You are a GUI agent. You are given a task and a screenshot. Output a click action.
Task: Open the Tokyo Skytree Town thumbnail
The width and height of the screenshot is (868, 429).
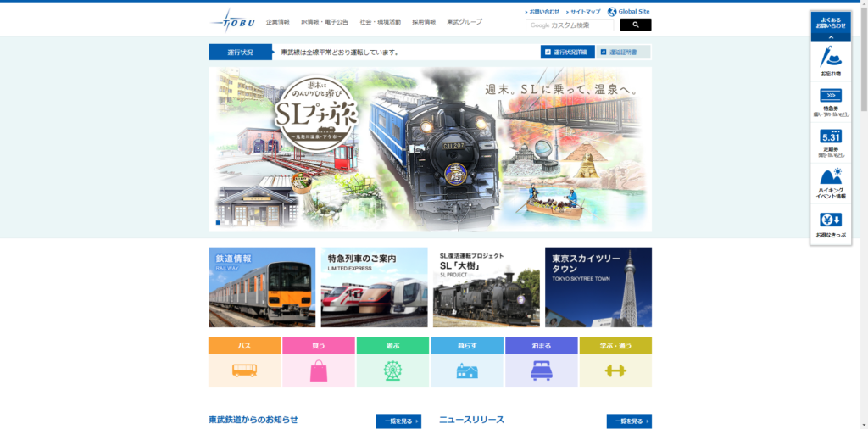click(x=598, y=287)
